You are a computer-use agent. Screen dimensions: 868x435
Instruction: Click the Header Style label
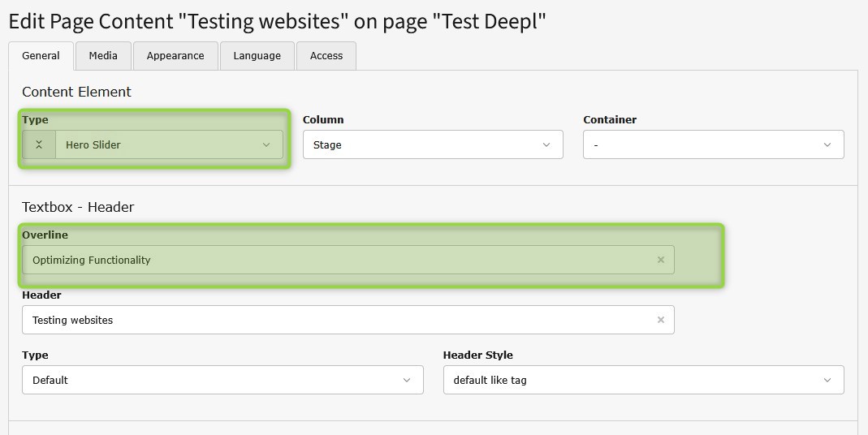pyautogui.click(x=477, y=355)
